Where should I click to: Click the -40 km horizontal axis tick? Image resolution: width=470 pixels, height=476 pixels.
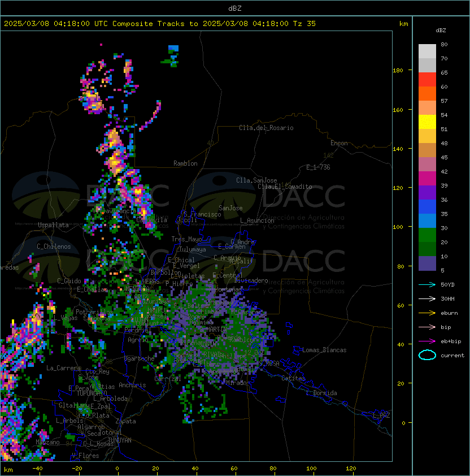tap(37, 469)
